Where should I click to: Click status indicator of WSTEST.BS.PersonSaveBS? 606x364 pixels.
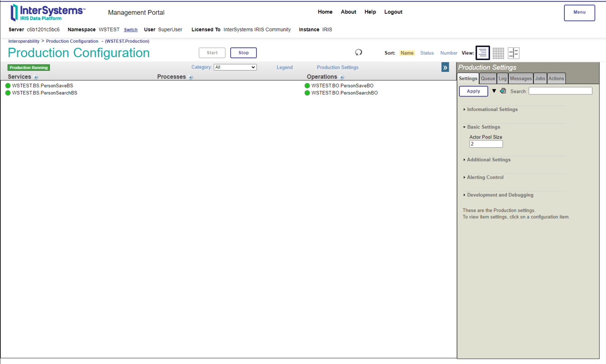point(8,86)
